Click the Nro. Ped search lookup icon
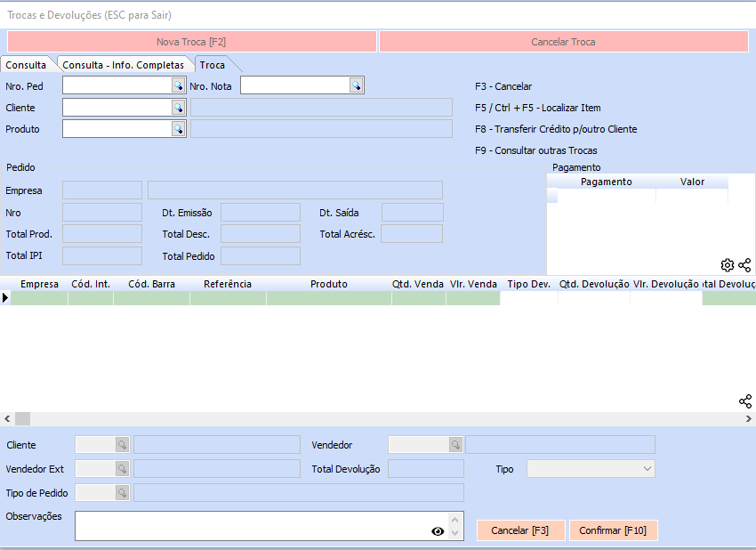This screenshot has height=550, width=756. [x=178, y=85]
